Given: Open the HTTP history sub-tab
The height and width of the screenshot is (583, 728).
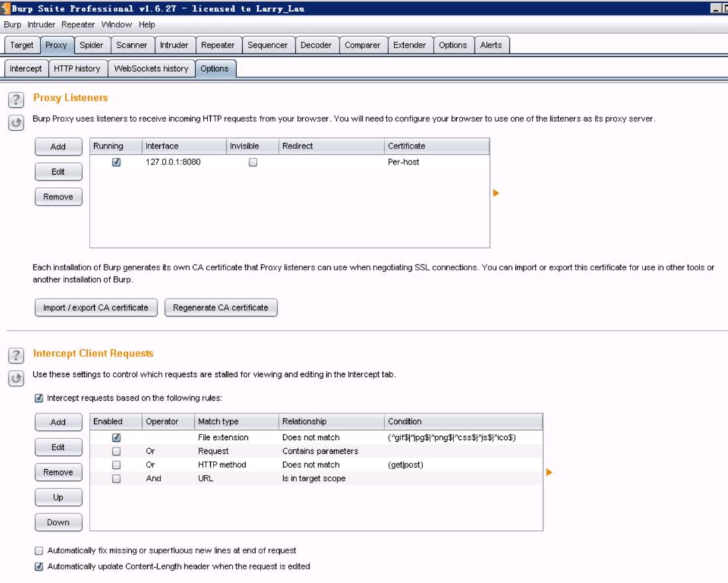Looking at the screenshot, I should tap(77, 69).
